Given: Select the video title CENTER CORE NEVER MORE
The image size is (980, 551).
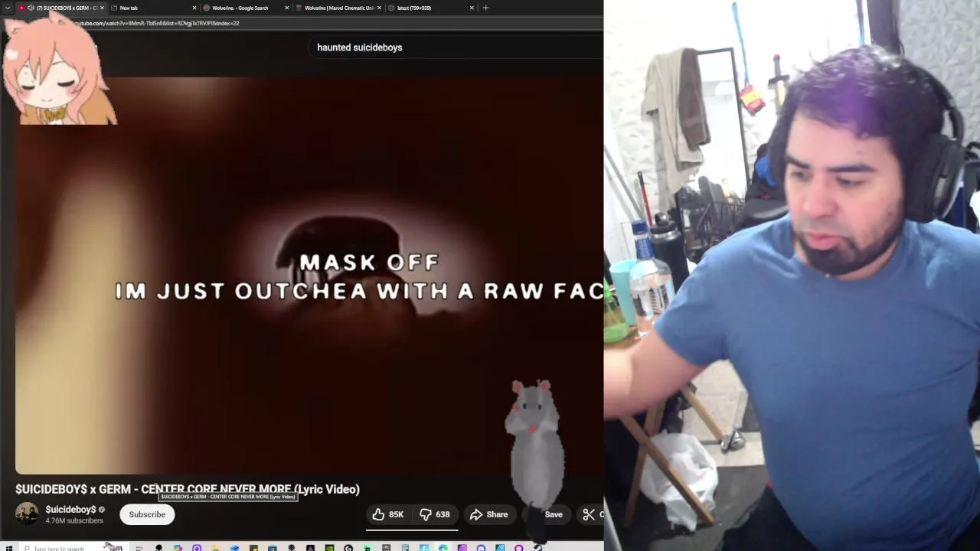Looking at the screenshot, I should 188,489.
